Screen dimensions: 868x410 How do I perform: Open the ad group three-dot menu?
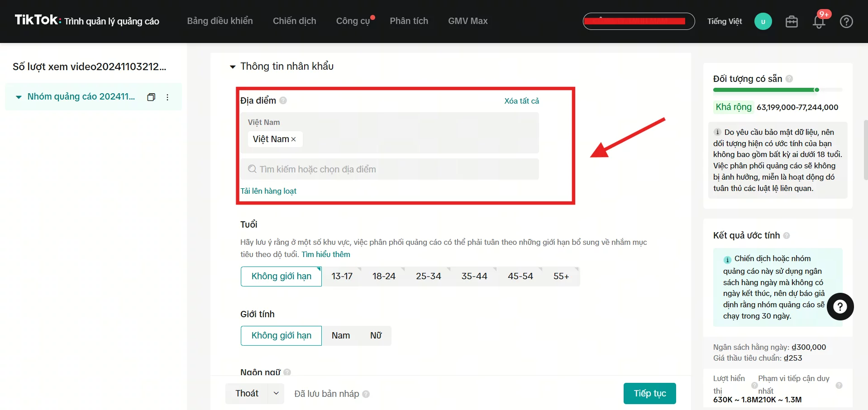(x=167, y=97)
